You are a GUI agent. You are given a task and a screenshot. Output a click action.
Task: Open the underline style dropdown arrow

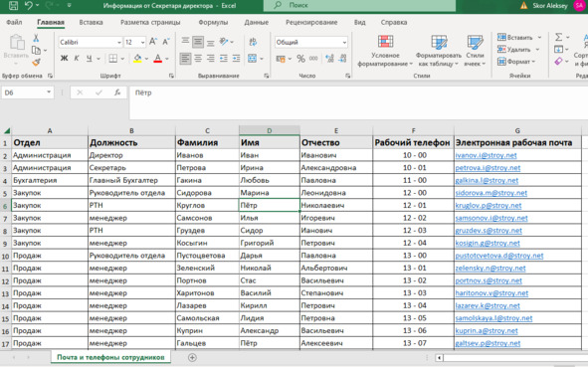(x=98, y=59)
